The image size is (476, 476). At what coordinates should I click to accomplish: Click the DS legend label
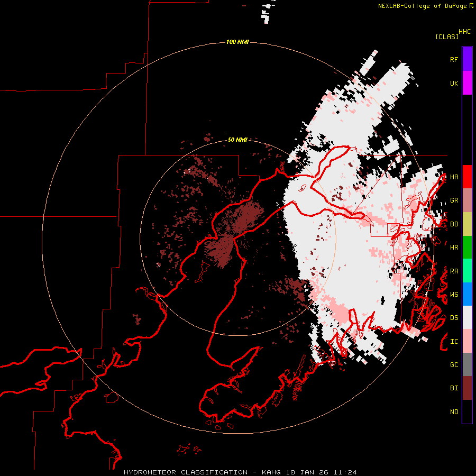454,318
